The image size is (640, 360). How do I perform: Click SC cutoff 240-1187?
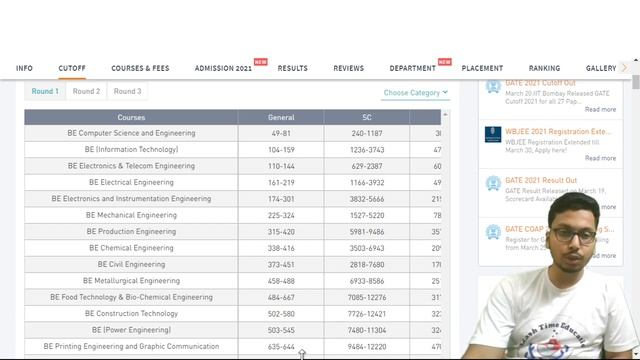[x=367, y=133]
